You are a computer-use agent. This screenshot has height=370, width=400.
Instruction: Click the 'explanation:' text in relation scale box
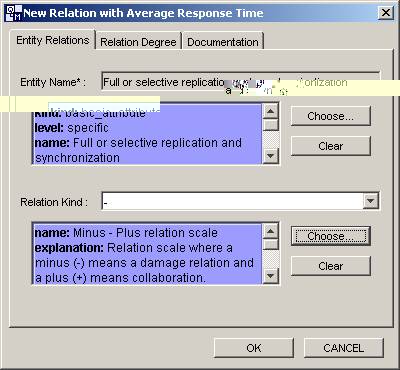(69, 248)
